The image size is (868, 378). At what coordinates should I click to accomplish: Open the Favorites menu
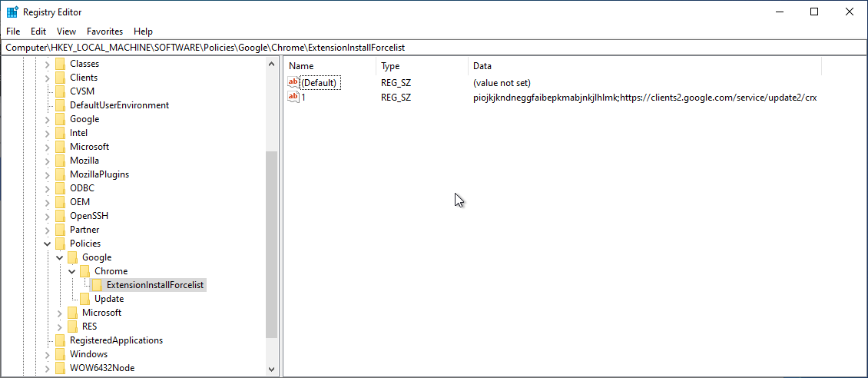click(x=104, y=31)
